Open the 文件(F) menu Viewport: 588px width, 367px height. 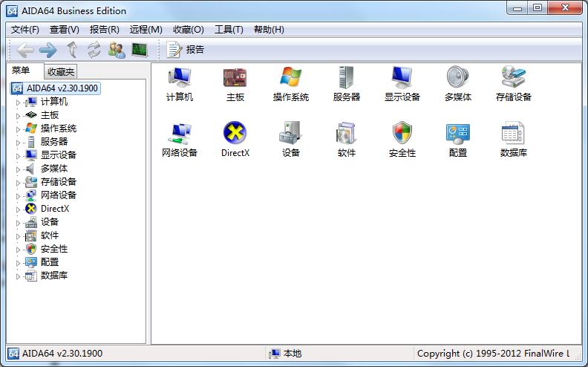tap(24, 30)
